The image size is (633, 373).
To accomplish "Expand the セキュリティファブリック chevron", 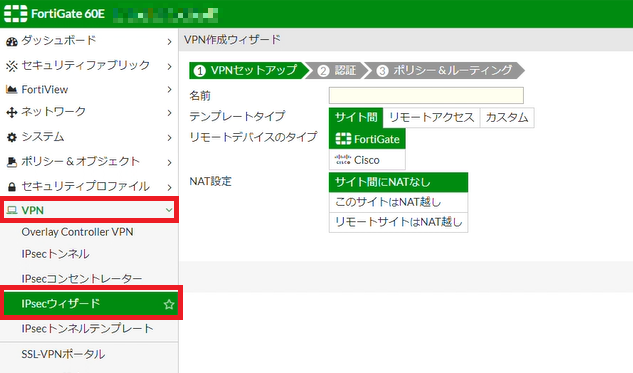I will pyautogui.click(x=169, y=66).
